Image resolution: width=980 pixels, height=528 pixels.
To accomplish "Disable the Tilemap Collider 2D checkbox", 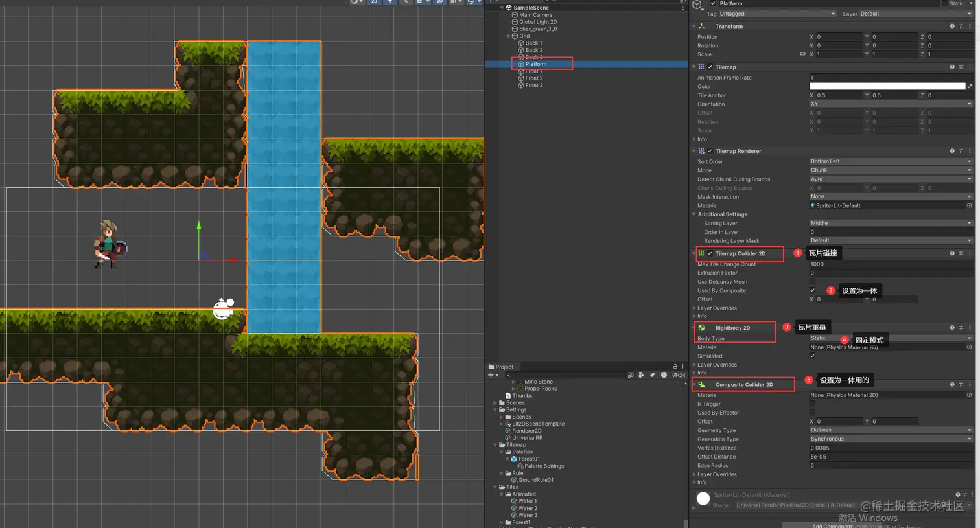I will (710, 253).
